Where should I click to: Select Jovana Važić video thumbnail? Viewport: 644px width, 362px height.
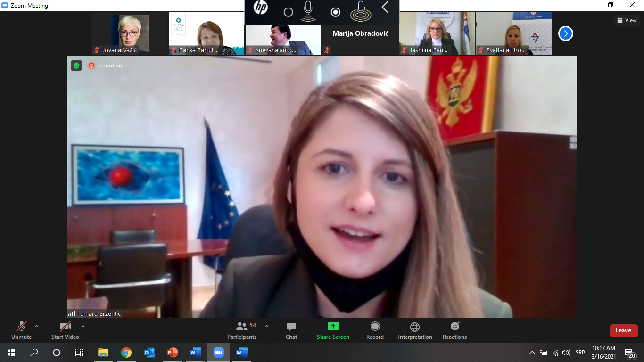[x=130, y=33]
